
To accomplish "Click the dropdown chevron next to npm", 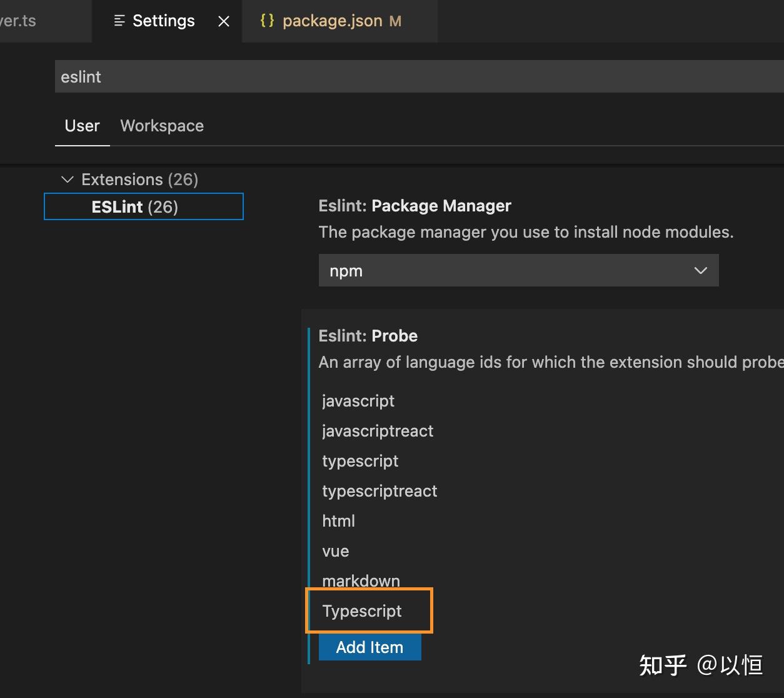I will coord(700,270).
